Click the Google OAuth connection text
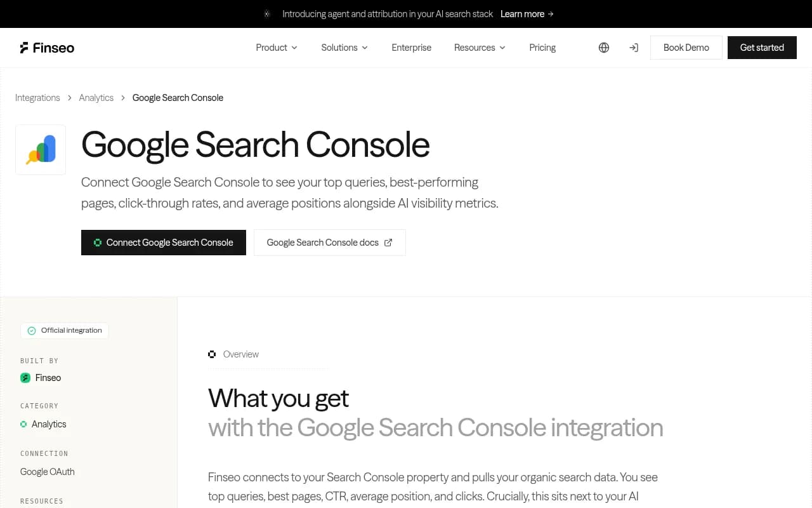Screen dimensions: 812x508 (48, 472)
